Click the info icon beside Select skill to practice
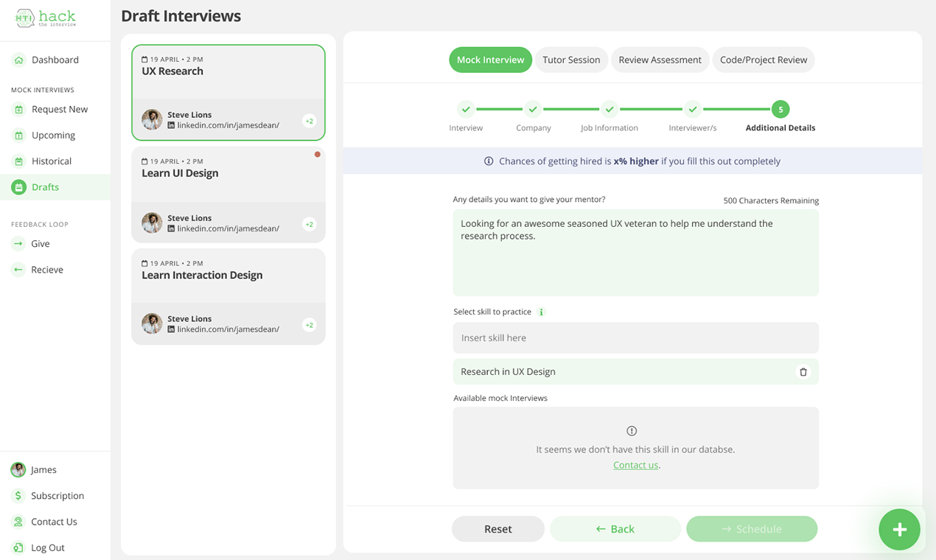Viewport: 936px width, 560px height. [x=541, y=312]
